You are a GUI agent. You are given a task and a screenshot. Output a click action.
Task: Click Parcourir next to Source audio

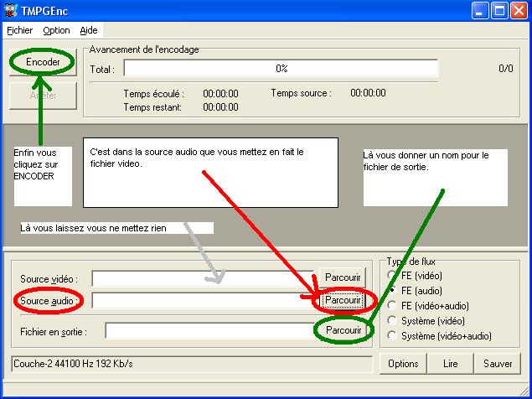(343, 300)
